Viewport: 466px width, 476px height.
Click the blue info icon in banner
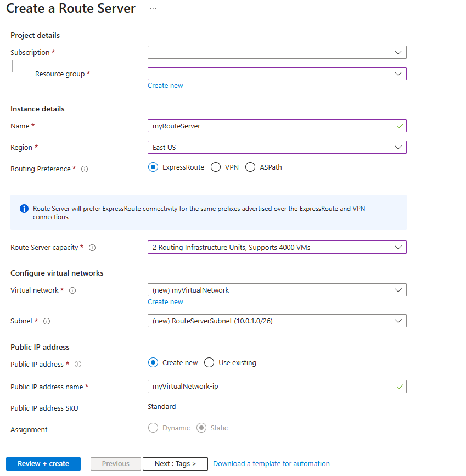24,209
